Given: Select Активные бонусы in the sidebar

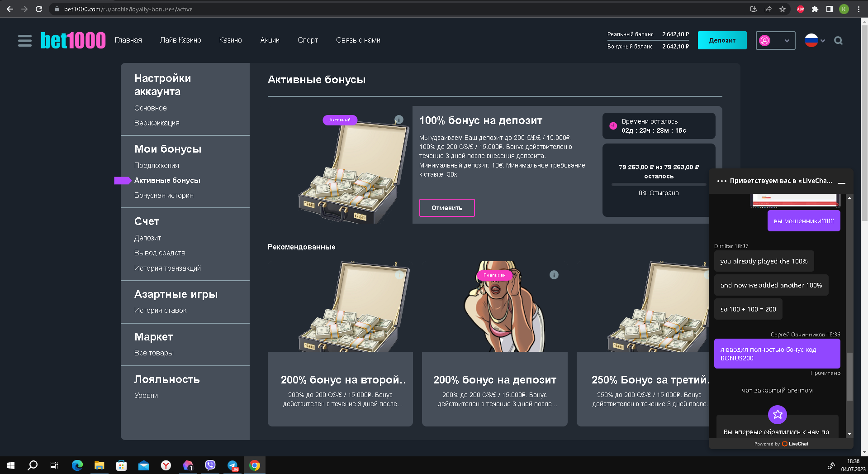Looking at the screenshot, I should (x=167, y=181).
